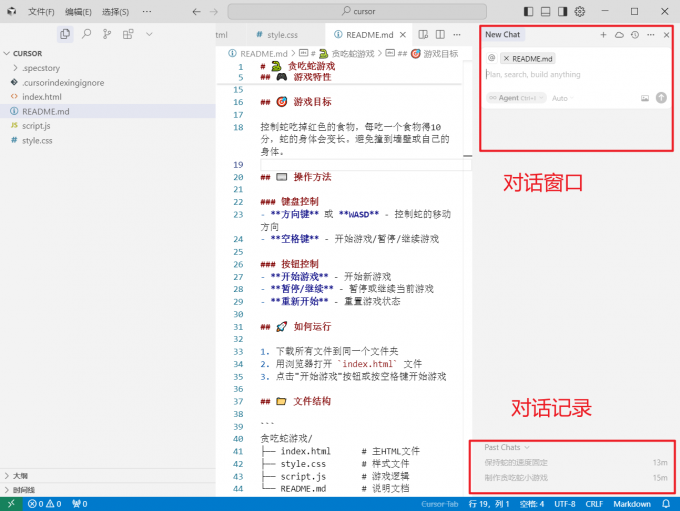The image size is (680, 511).
Task: Go back with the left arrow
Action: (x=196, y=12)
